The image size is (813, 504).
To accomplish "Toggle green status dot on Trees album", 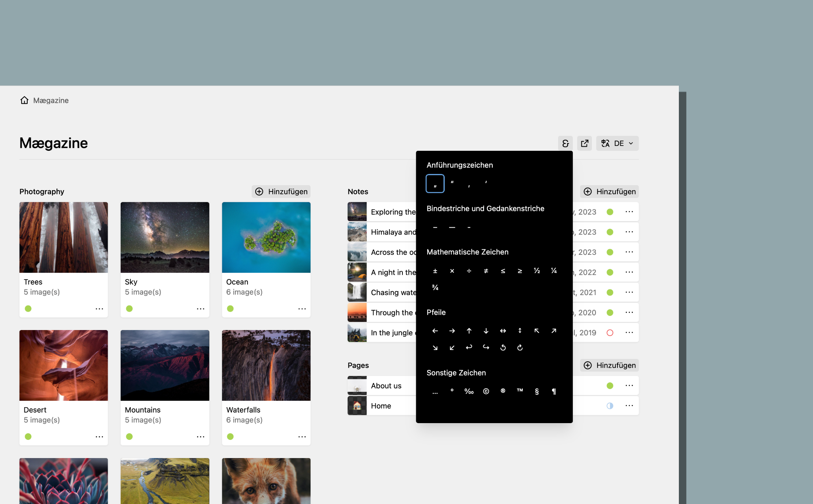I will (x=28, y=308).
